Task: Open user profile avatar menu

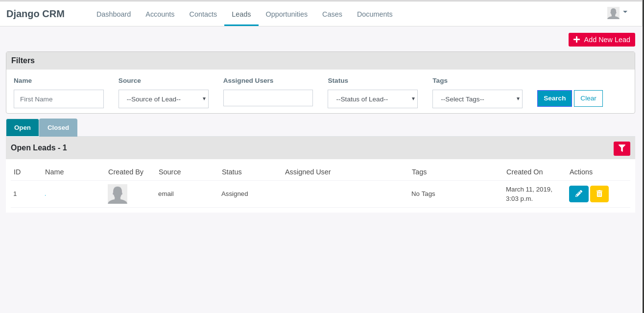Action: coord(613,13)
